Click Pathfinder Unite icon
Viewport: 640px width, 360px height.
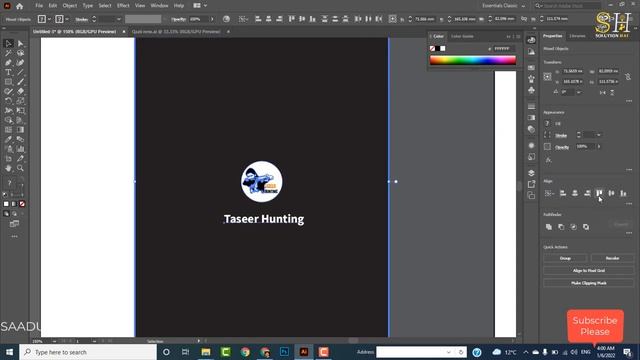pos(549,227)
